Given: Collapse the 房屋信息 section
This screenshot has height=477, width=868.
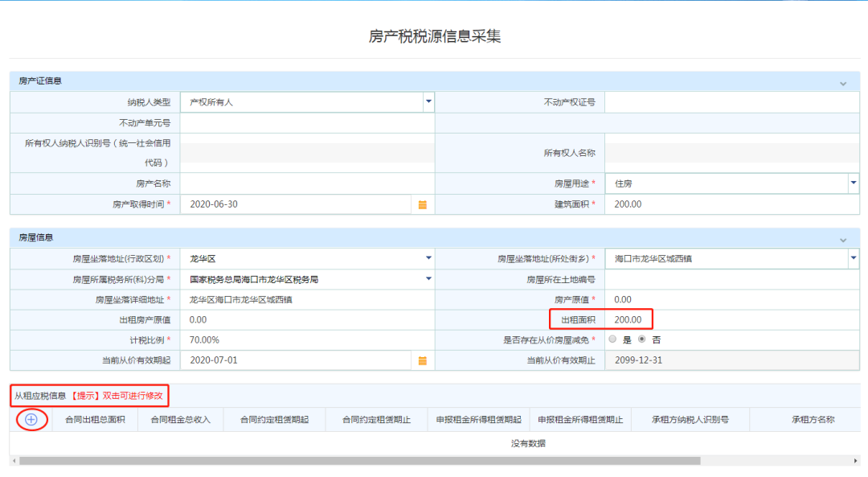Looking at the screenshot, I should (843, 240).
